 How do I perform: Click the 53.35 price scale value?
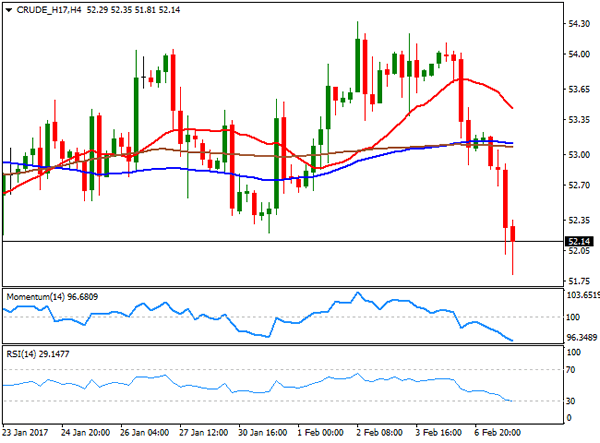579,120
